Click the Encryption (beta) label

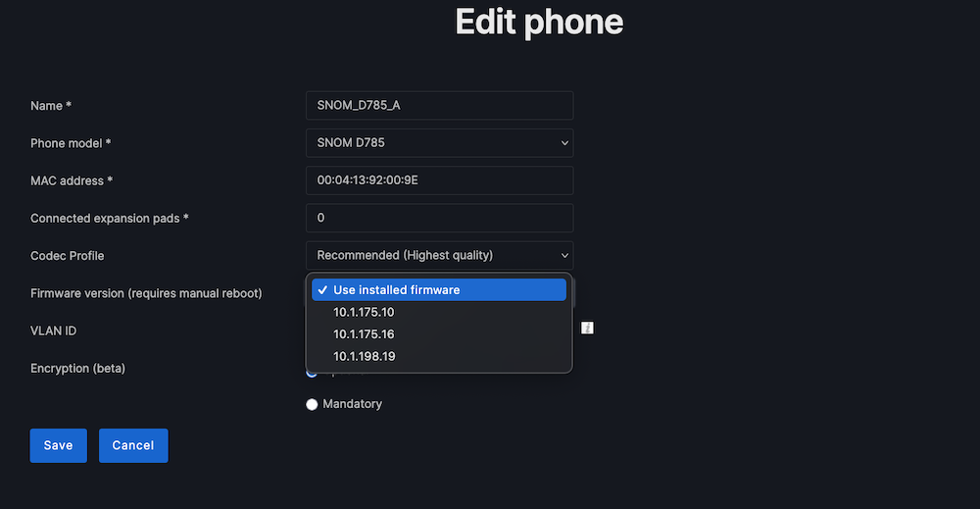point(77,368)
